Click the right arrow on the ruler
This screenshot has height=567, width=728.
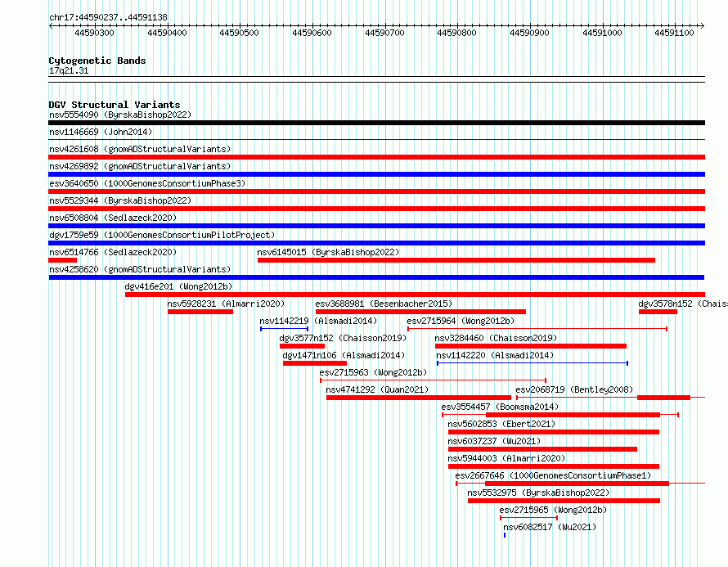click(702, 26)
